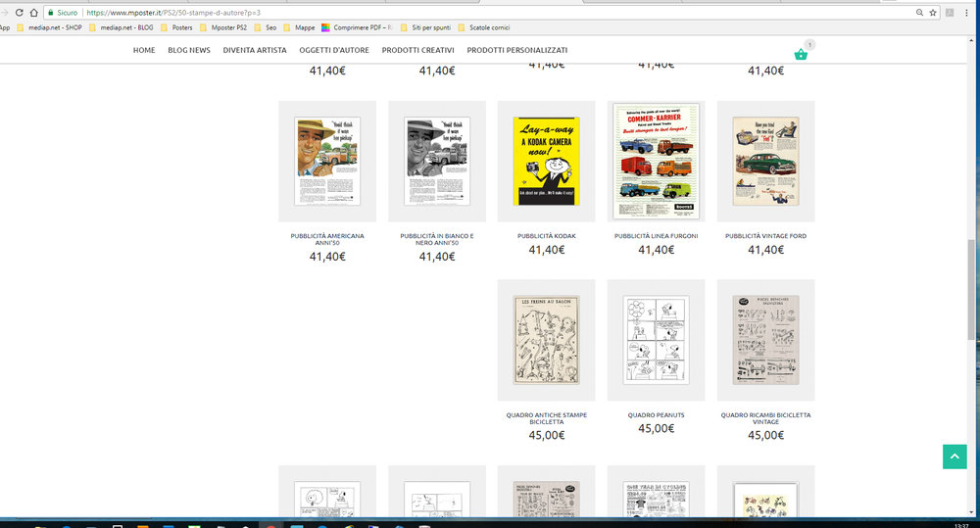
Task: Click the PUBBLICITÀ LINEA FURGONI title link
Action: click(657, 236)
